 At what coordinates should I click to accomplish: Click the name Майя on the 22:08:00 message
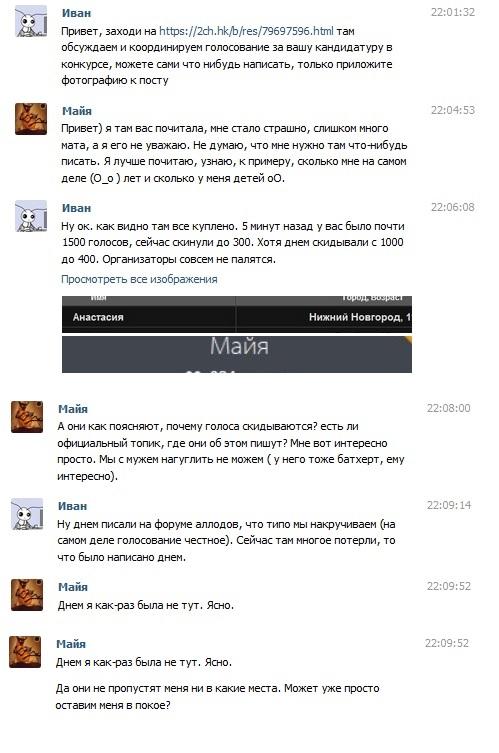pos(73,409)
